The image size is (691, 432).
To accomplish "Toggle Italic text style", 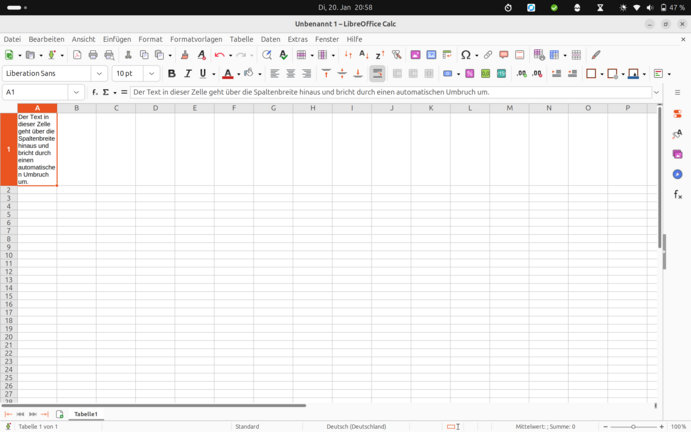I will [x=187, y=73].
